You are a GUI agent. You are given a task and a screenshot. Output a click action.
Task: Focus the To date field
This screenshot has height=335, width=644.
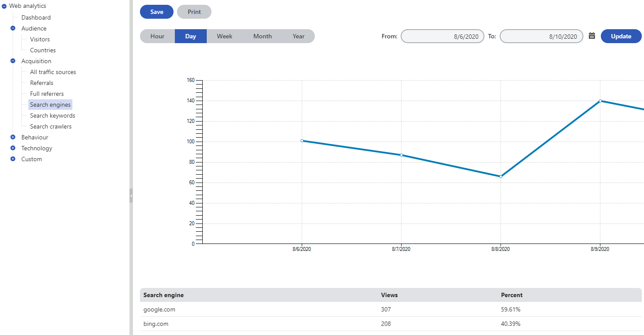[x=541, y=37]
